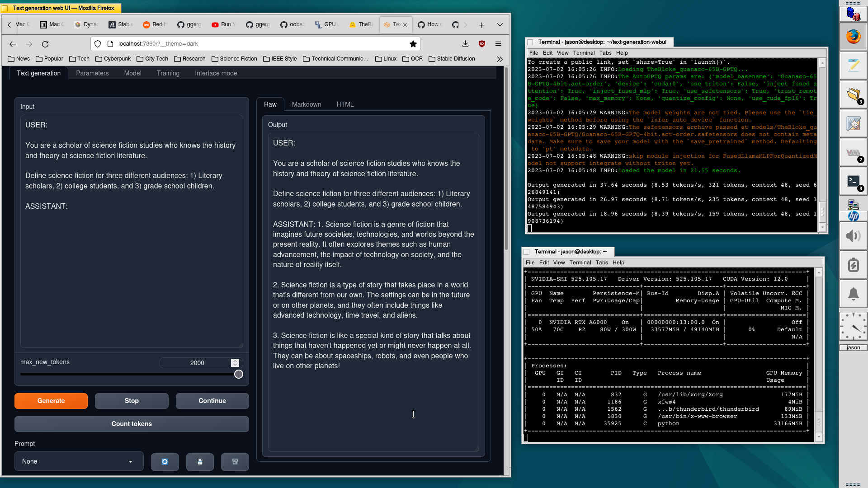Refresh the prompt list
The image size is (868, 488).
point(165,462)
